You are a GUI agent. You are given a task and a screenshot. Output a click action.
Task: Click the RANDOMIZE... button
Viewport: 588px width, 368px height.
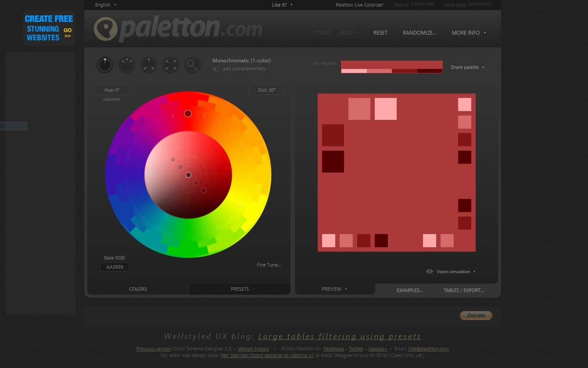(x=419, y=33)
